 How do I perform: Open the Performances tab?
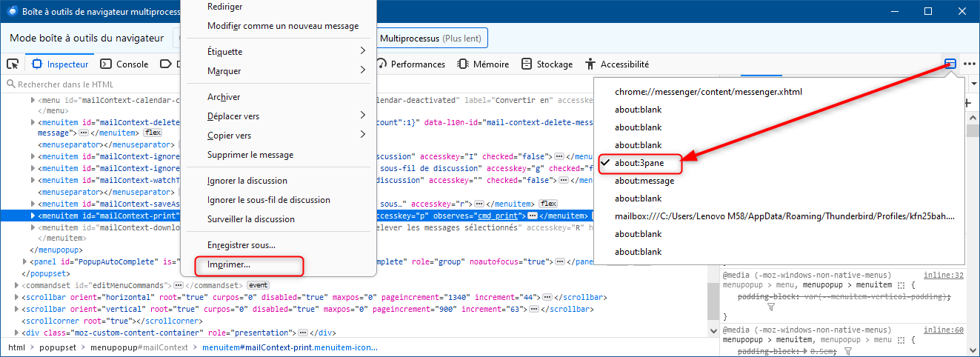tap(411, 64)
